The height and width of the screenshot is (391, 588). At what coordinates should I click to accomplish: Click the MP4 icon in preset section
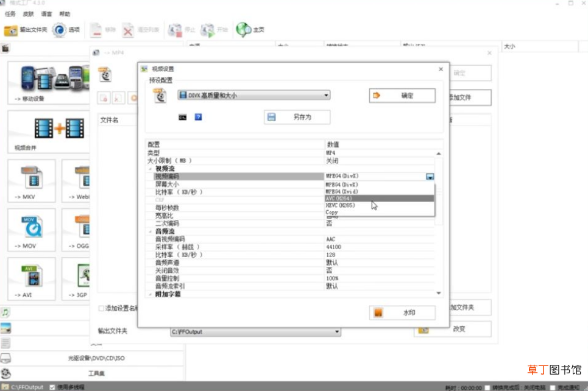point(160,96)
